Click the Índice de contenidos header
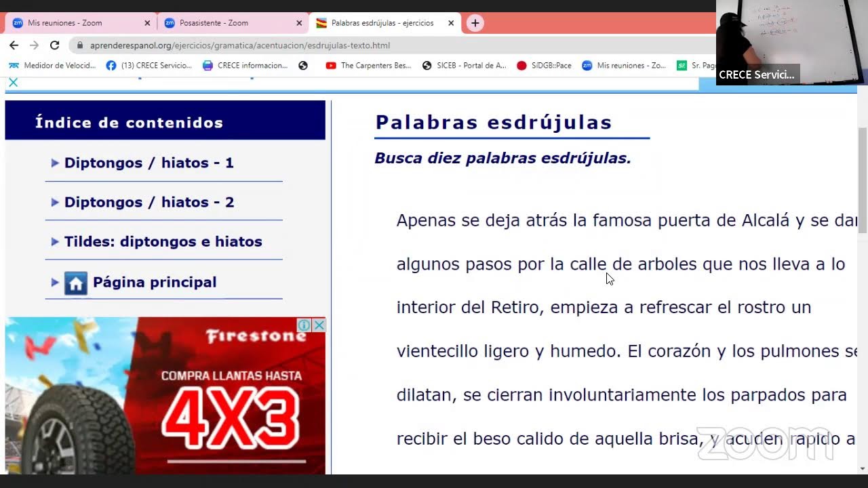 129,123
